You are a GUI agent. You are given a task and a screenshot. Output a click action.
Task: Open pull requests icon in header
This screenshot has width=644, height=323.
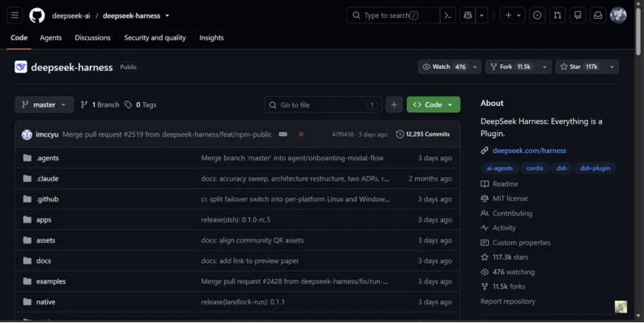pos(557,16)
